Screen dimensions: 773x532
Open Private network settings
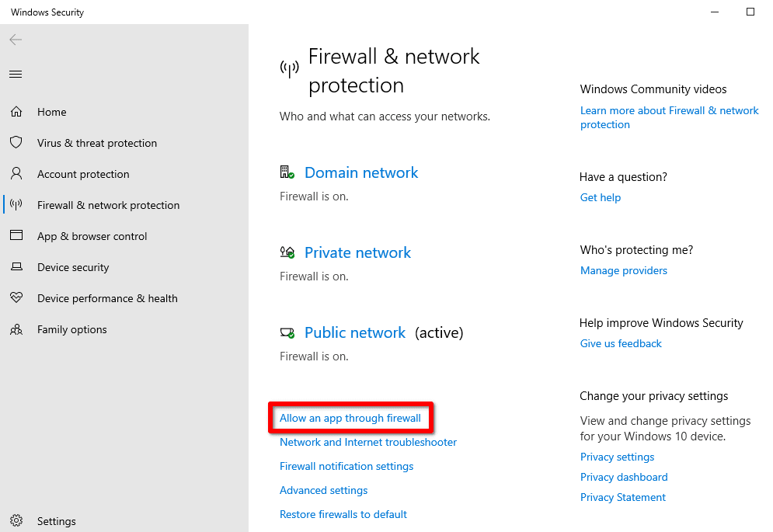(357, 252)
